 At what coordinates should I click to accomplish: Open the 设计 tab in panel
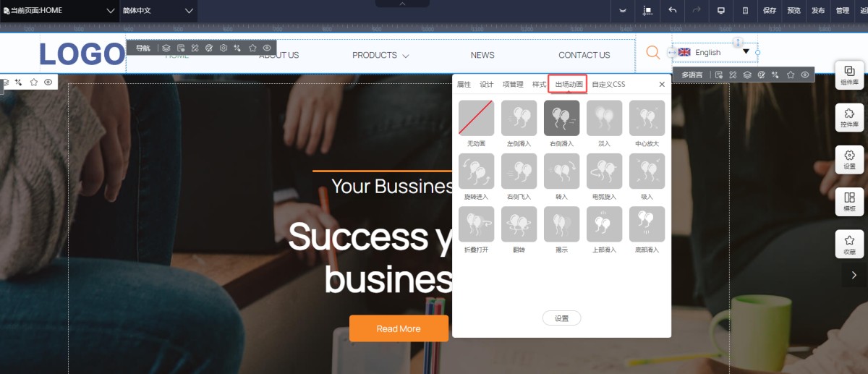[487, 85]
